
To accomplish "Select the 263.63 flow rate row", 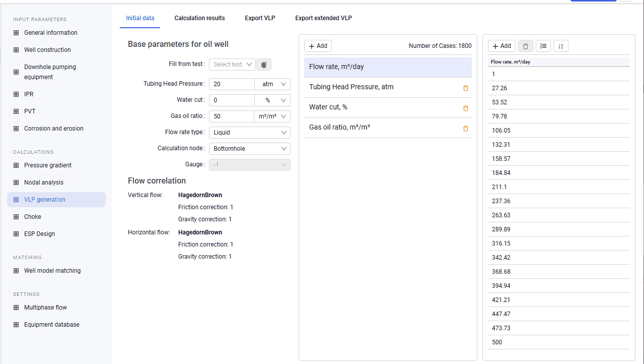I will [559, 215].
